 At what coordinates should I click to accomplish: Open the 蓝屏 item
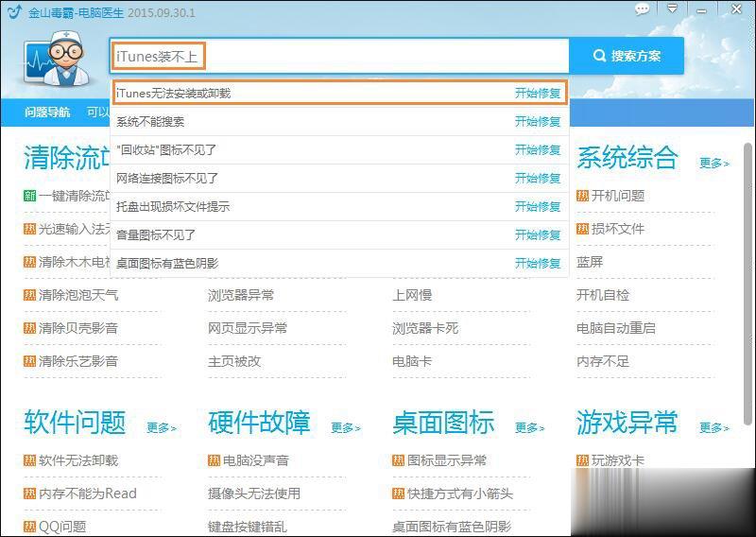coord(590,262)
